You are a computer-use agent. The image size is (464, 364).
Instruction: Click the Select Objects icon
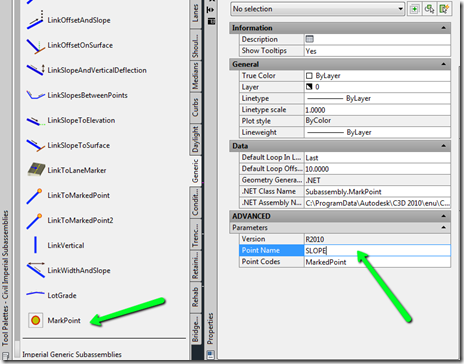click(x=429, y=9)
